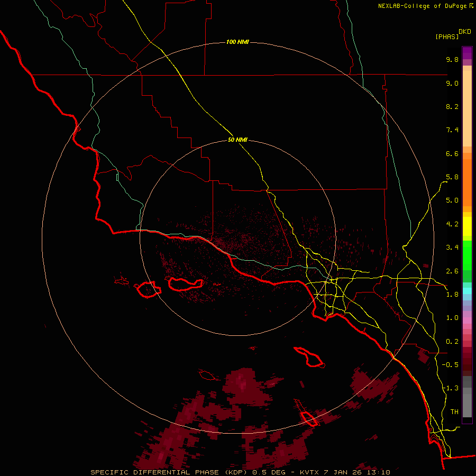Click the 0.2 scale value
Image resolution: width=476 pixels, height=476 pixels.
click(x=452, y=342)
